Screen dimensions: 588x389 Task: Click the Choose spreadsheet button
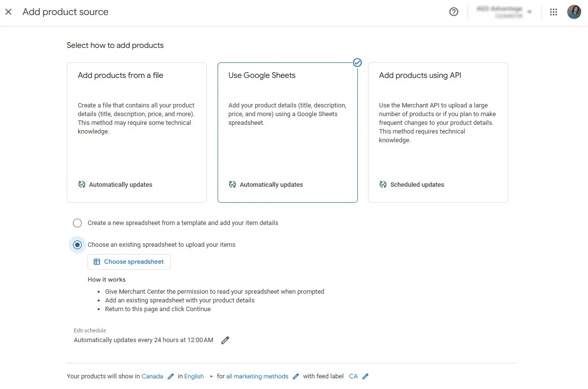click(129, 261)
